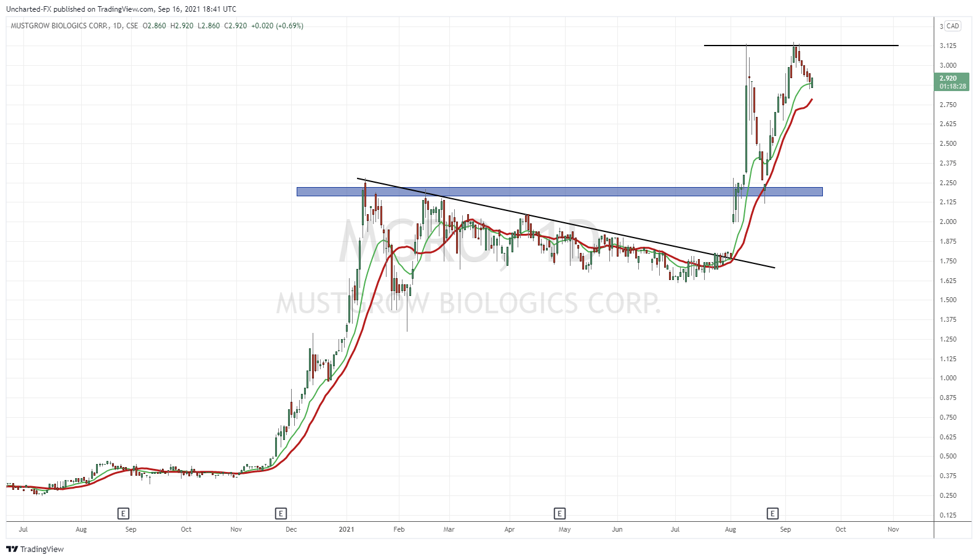
Task: Click the 0.125 price axis label
Action: (x=948, y=515)
